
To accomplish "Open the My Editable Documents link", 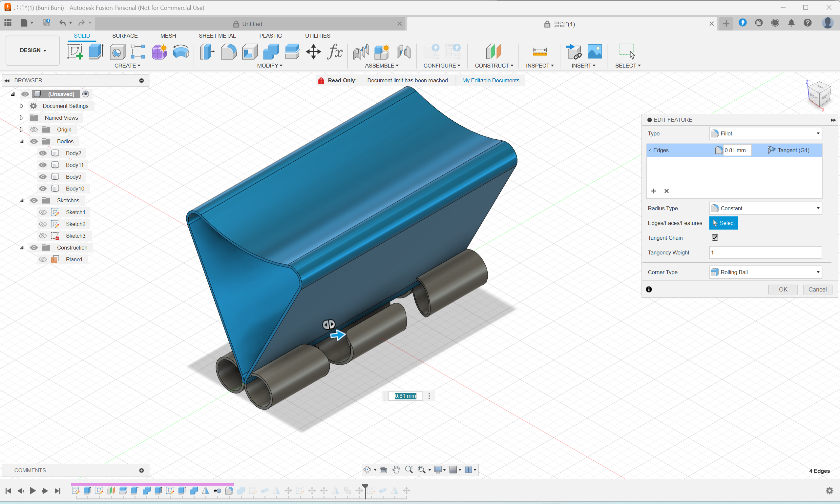I will (490, 80).
